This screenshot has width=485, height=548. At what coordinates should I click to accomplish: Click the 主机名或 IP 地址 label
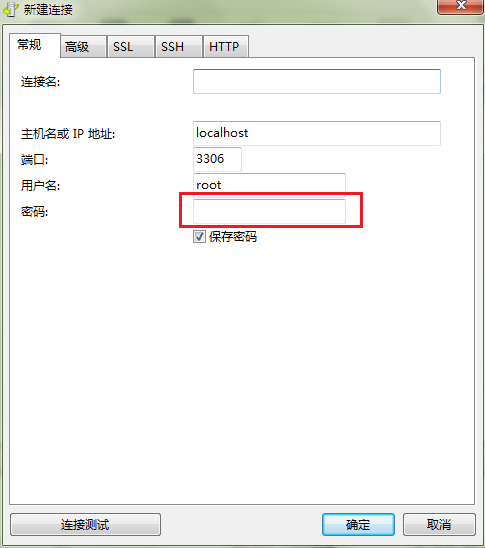pos(68,134)
